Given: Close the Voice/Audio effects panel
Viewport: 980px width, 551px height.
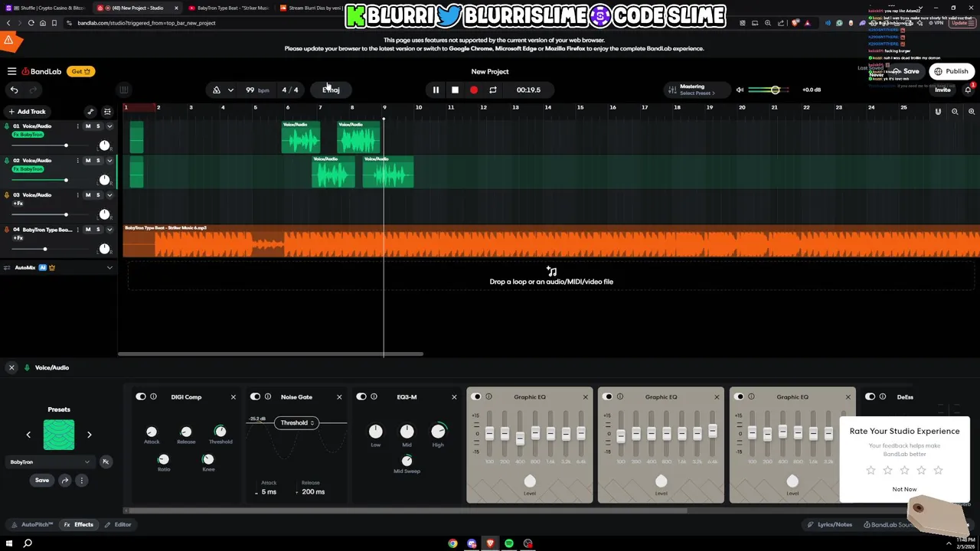Looking at the screenshot, I should (11, 368).
